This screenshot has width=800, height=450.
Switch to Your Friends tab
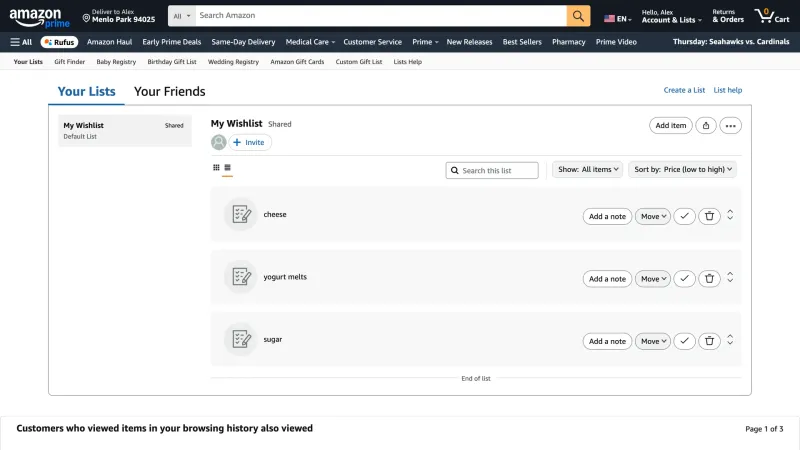pyautogui.click(x=169, y=91)
